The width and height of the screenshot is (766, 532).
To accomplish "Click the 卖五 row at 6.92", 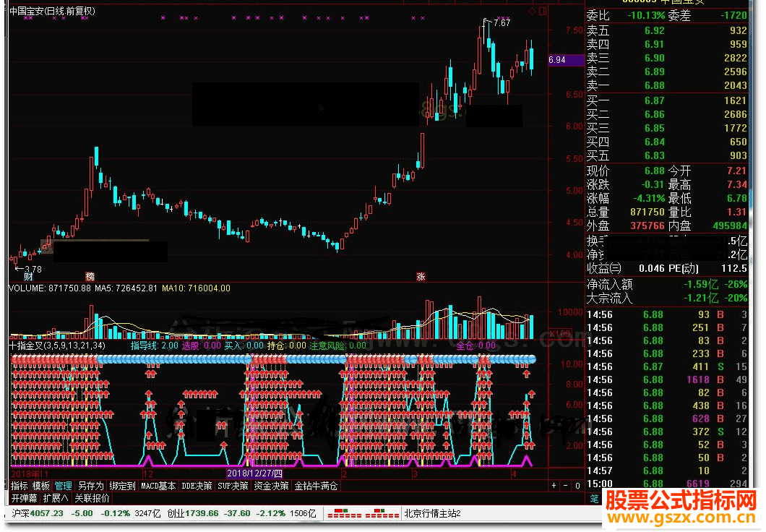I will click(x=666, y=30).
